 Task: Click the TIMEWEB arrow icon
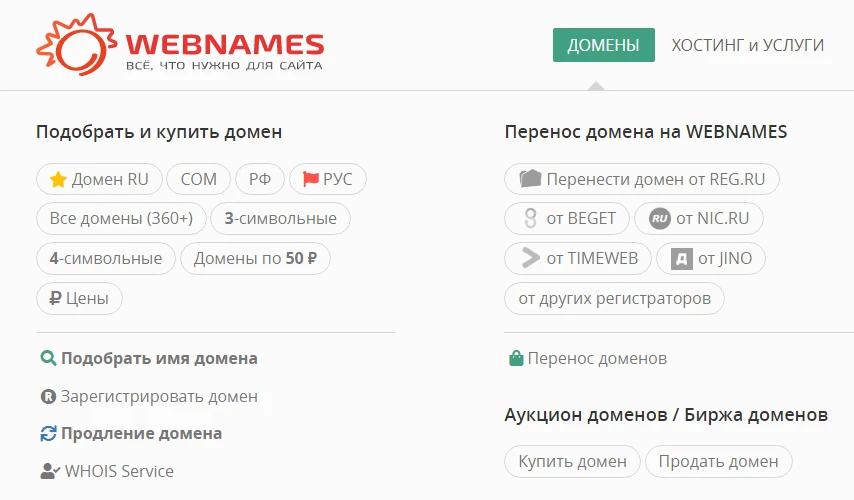pos(530,258)
